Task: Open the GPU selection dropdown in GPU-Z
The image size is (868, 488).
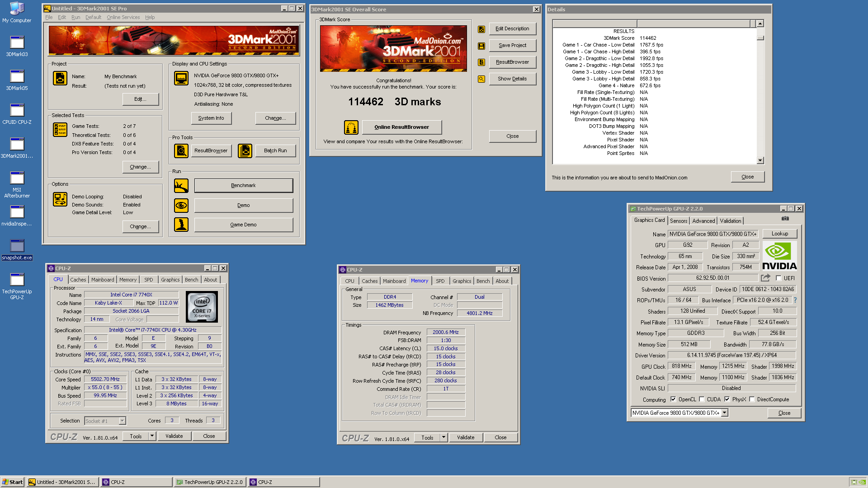Action: [x=725, y=413]
